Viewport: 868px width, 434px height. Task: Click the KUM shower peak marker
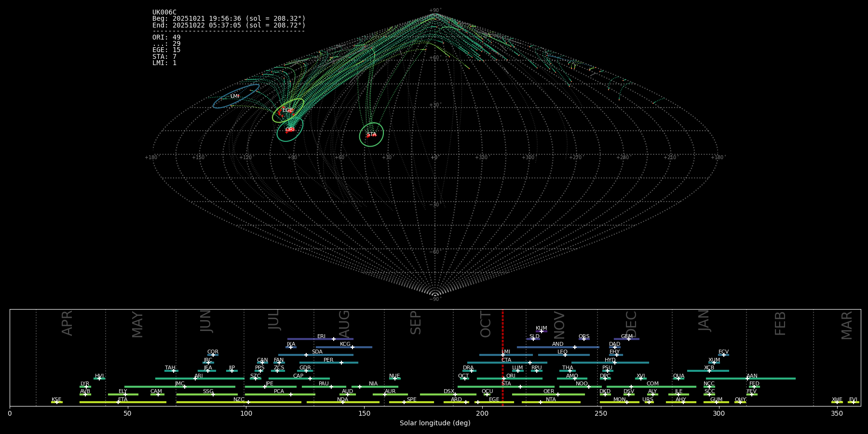[541, 331]
